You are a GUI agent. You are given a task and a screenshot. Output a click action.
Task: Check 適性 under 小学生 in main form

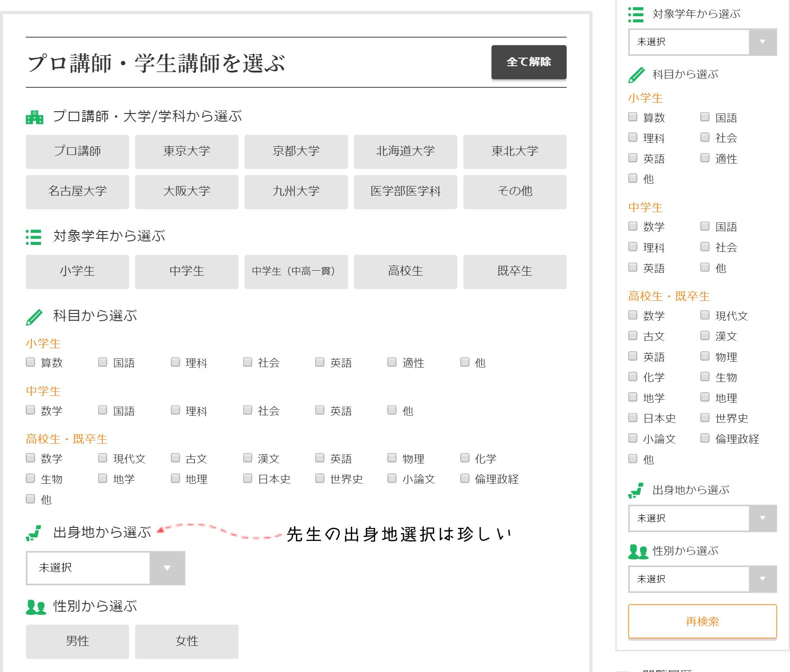[x=392, y=362]
